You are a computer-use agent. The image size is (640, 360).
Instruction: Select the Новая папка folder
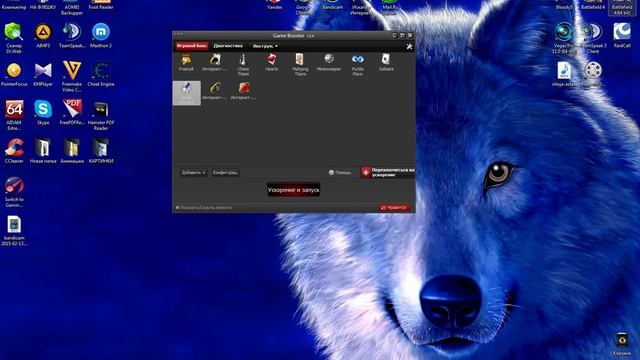pos(43,151)
